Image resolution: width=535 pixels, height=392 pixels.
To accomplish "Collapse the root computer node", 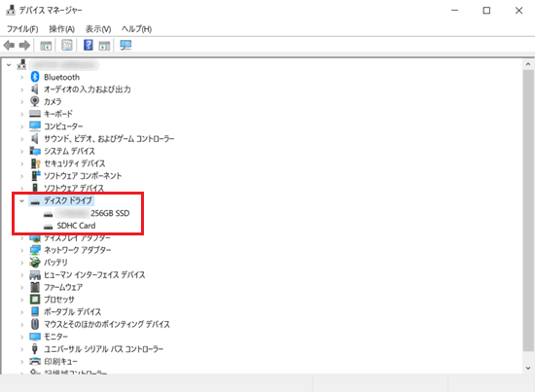I will point(9,64).
